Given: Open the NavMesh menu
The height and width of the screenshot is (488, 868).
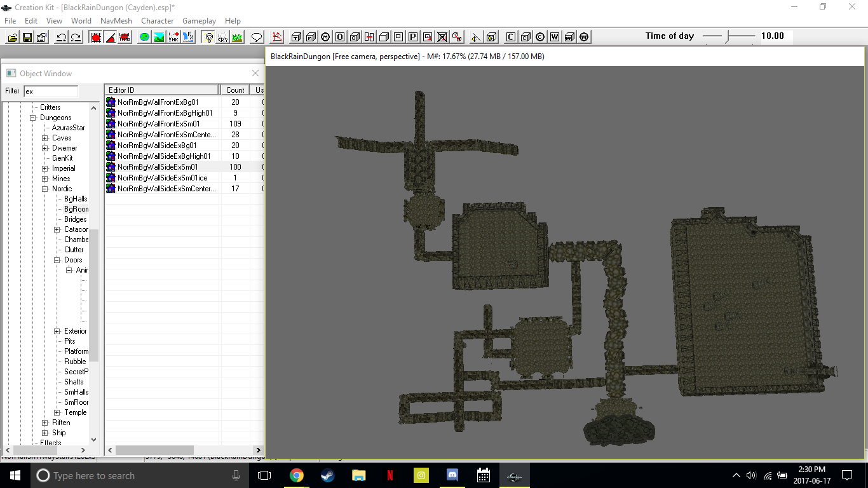Looking at the screenshot, I should click(116, 21).
